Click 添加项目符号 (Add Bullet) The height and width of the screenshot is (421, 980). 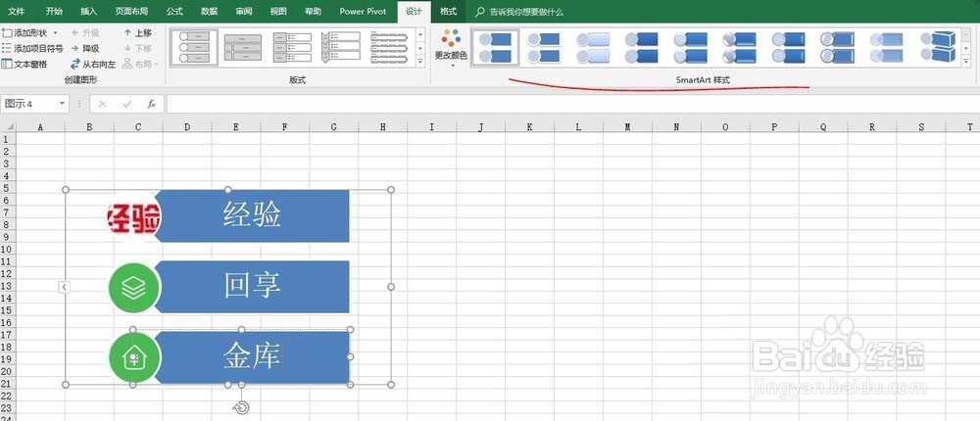coord(32,48)
